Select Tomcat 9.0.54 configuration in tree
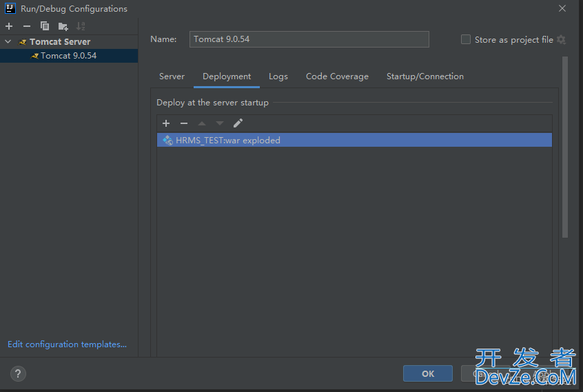 pyautogui.click(x=69, y=56)
